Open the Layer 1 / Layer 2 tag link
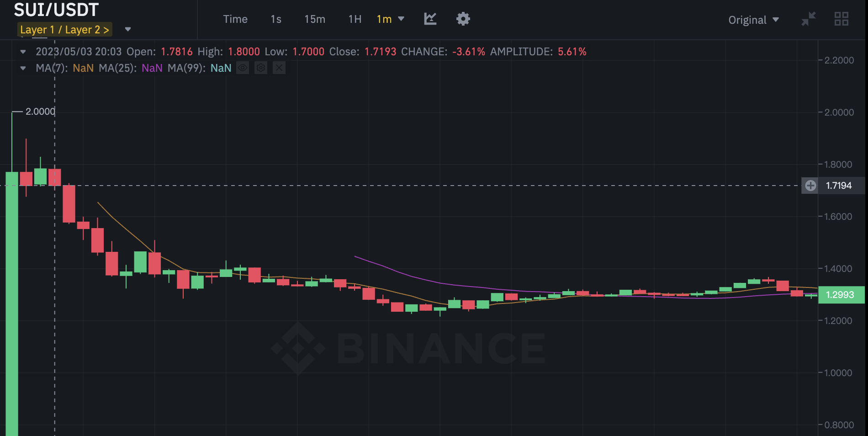This screenshot has height=436, width=868. click(64, 30)
